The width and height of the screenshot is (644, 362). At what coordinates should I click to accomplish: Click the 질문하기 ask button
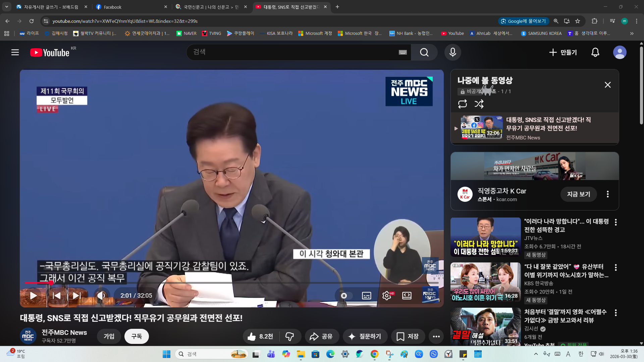pos(365,336)
